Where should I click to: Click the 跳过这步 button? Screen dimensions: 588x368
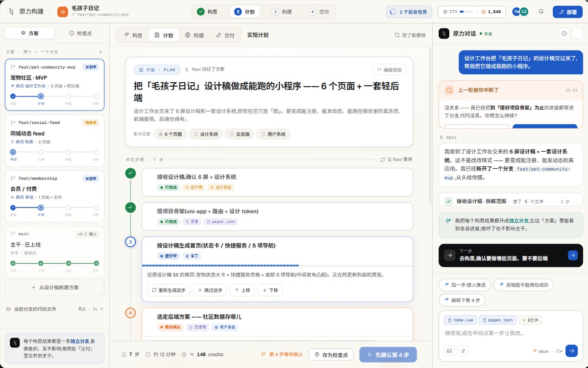point(210,290)
